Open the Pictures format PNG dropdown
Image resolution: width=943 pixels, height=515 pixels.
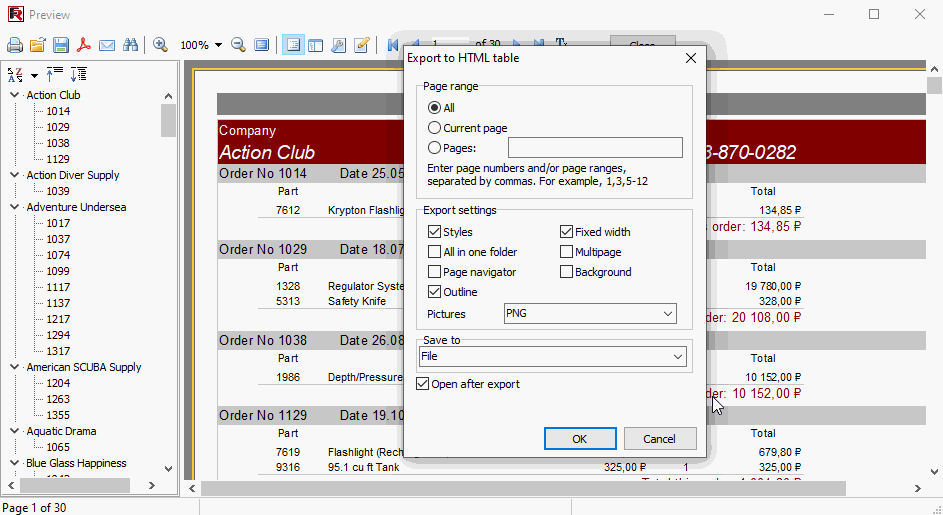(x=590, y=314)
